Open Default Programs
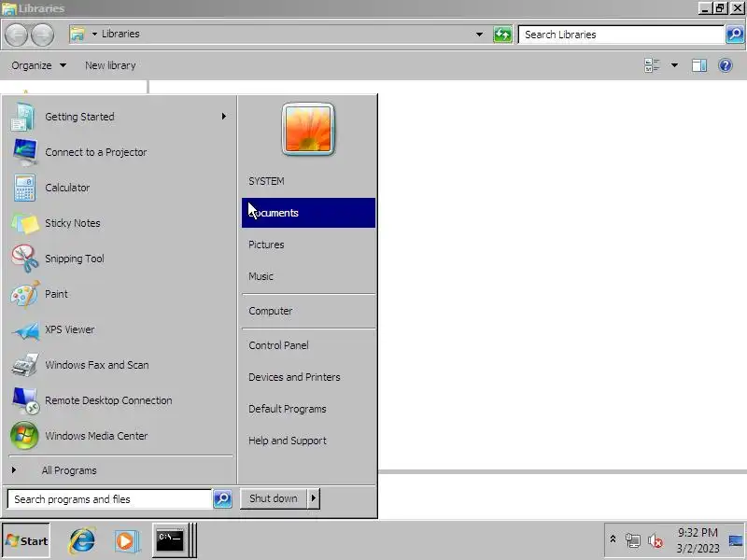Viewport: 747px width, 560px height. point(308,409)
